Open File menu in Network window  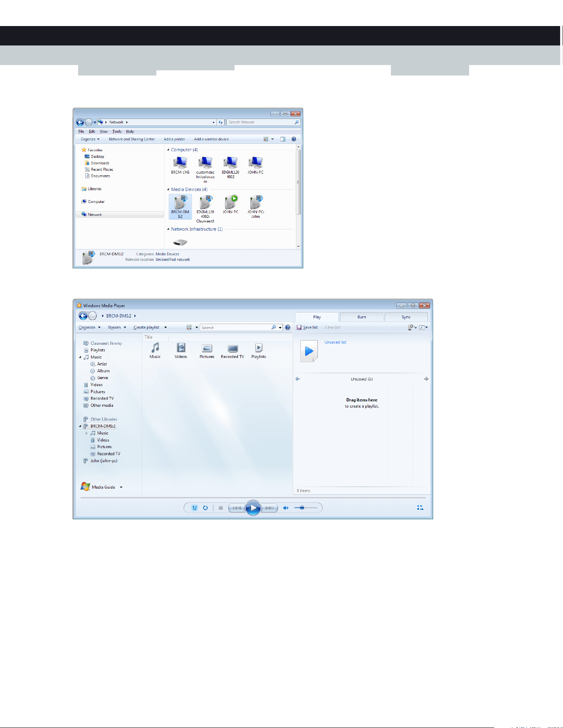[x=81, y=131]
